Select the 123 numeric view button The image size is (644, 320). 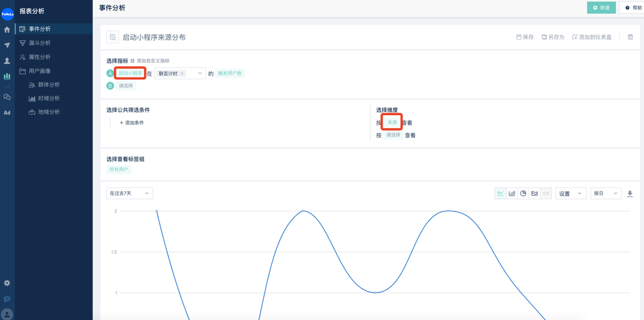pos(546,193)
